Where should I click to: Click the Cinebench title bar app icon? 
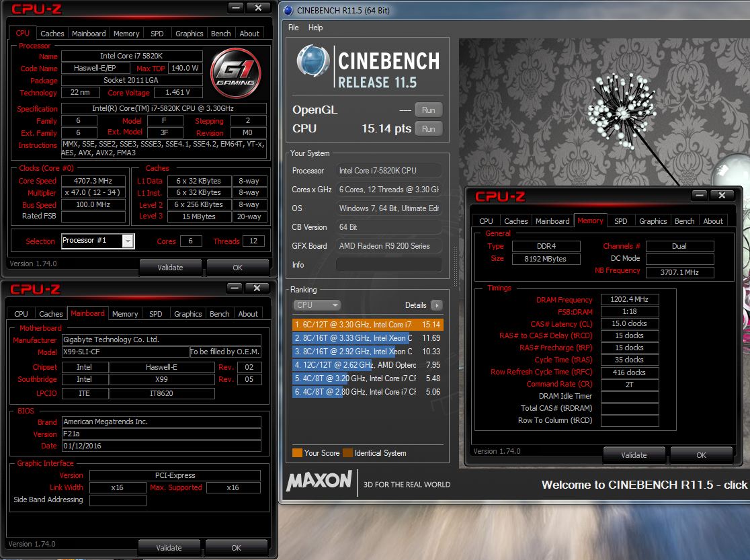(288, 11)
